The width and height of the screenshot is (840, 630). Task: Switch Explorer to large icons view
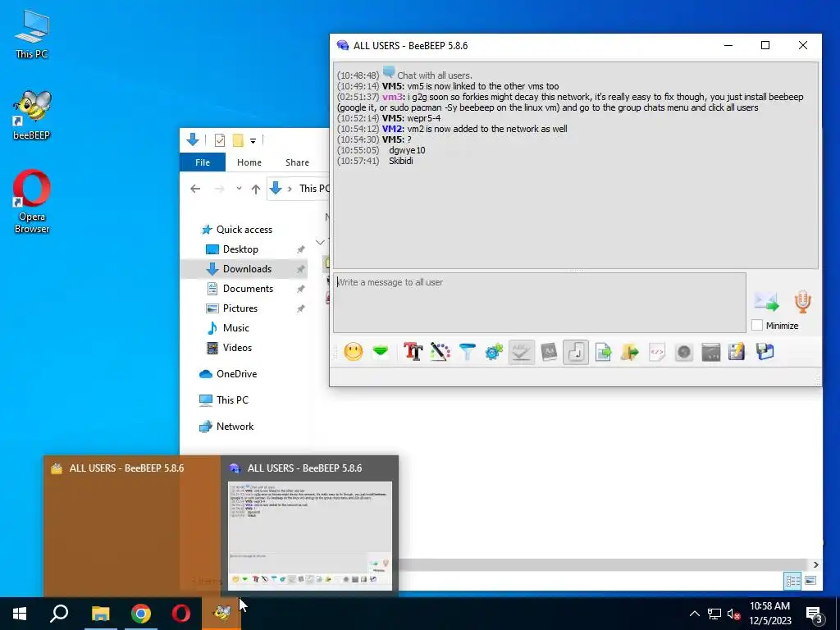(x=810, y=581)
